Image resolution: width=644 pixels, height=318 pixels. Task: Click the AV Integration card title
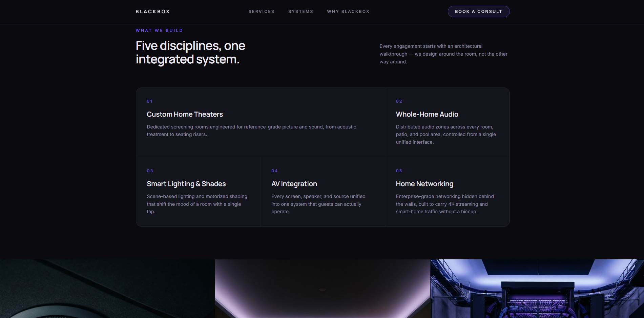294,184
